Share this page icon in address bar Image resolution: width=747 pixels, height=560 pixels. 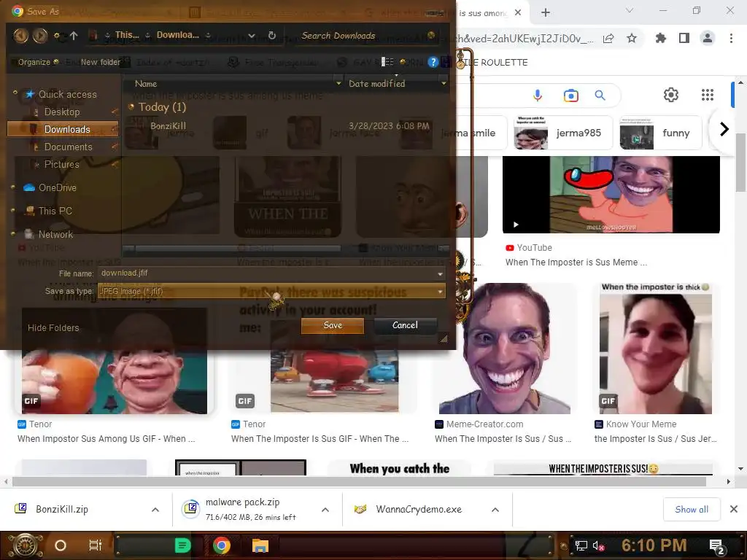tap(608, 38)
